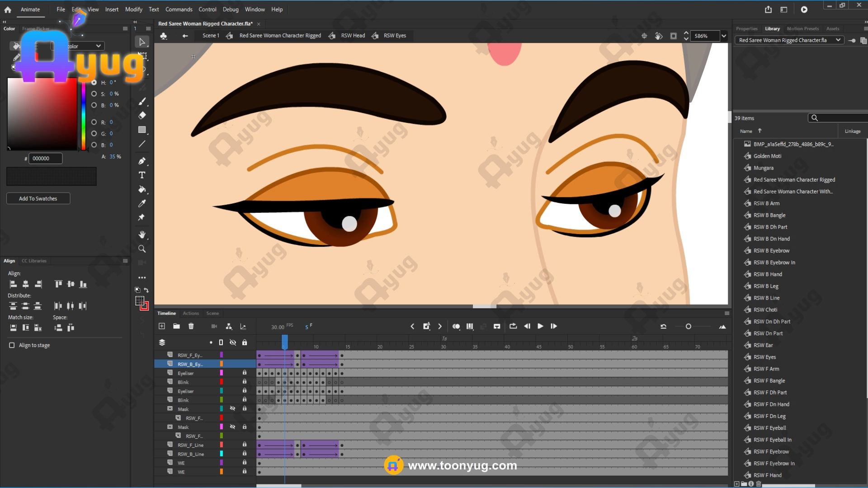Select the H hue radio button

click(94, 82)
